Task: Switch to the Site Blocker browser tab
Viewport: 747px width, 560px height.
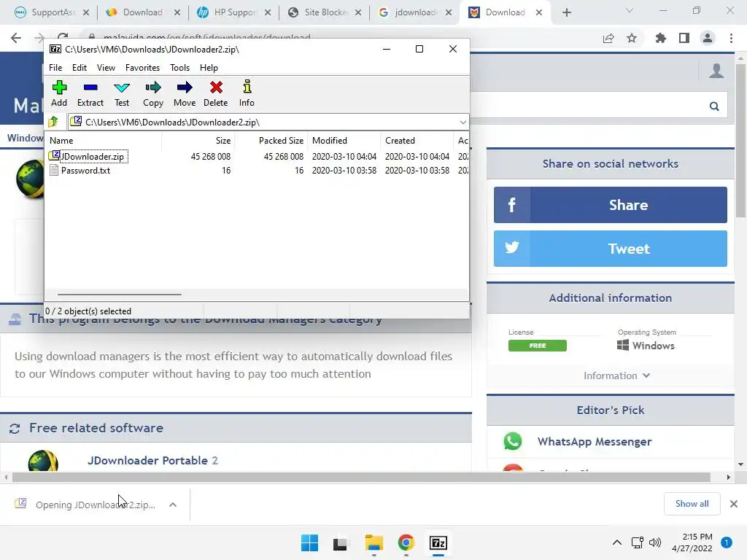Action: [325, 12]
